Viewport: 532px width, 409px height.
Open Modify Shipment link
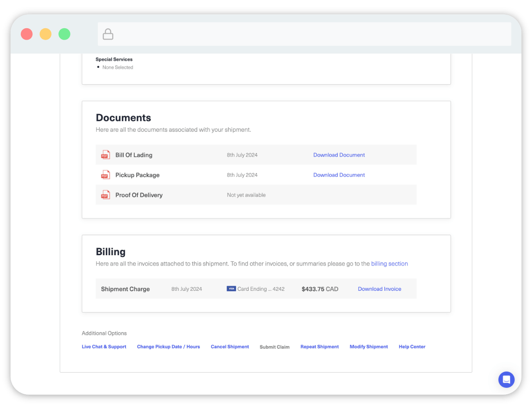pyautogui.click(x=368, y=347)
